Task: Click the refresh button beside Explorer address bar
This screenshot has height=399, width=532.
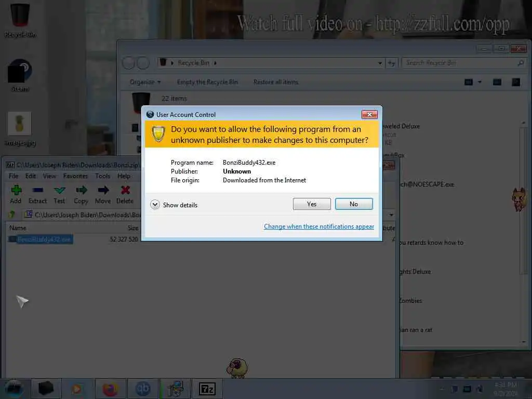Action: 392,63
